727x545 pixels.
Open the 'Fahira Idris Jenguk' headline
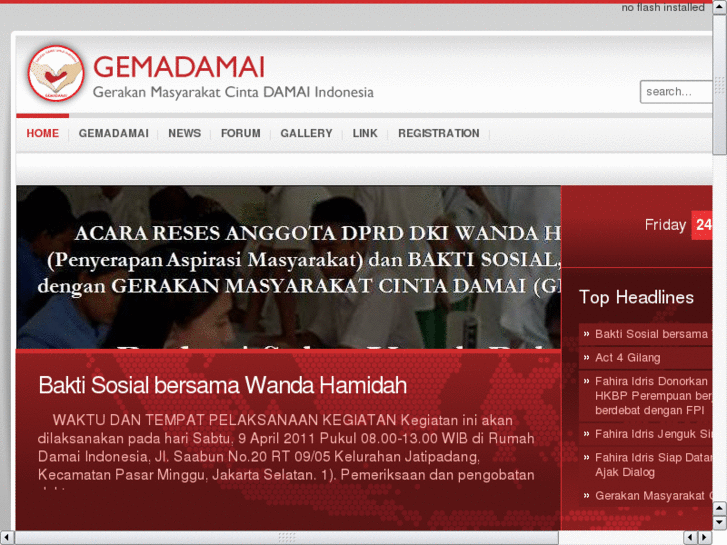click(x=653, y=434)
